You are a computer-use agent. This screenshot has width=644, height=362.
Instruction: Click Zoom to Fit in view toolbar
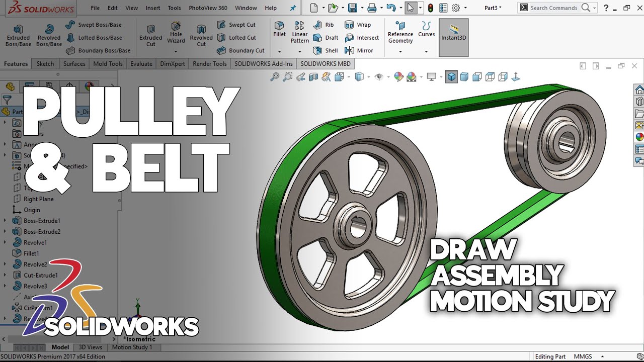click(275, 77)
